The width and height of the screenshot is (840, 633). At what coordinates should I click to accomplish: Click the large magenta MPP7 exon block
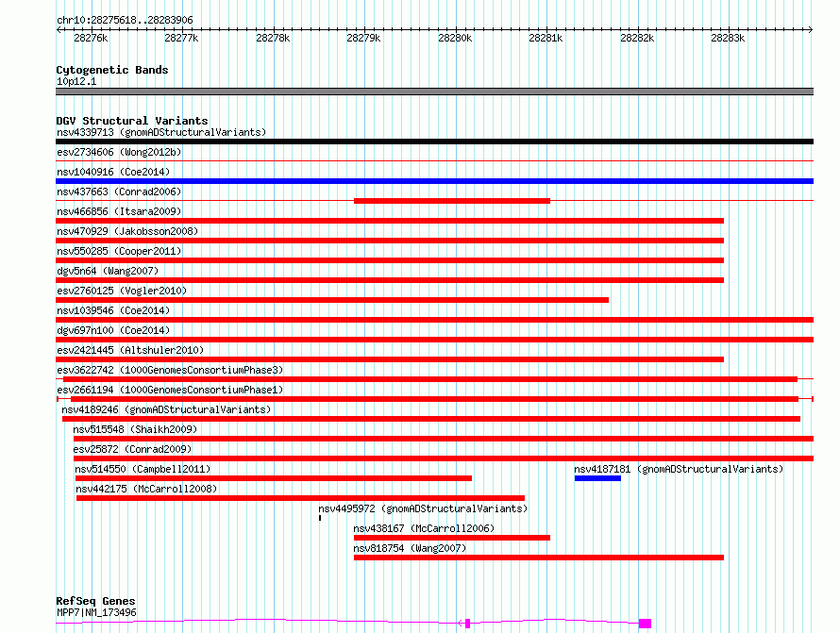pos(645,624)
